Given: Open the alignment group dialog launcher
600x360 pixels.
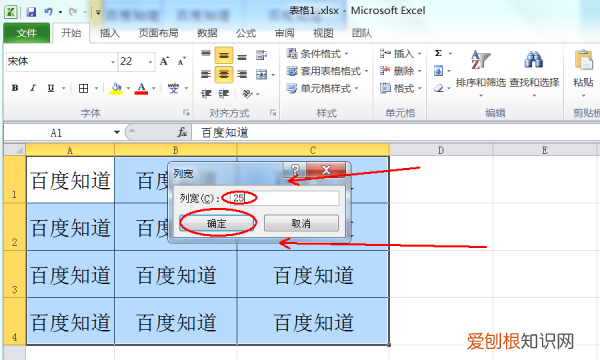Looking at the screenshot, I should [273, 112].
